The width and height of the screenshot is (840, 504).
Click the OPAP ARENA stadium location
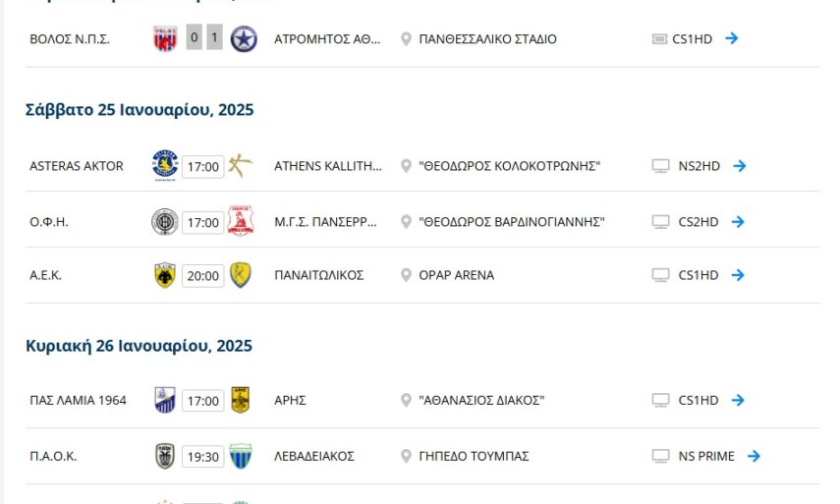(456, 275)
